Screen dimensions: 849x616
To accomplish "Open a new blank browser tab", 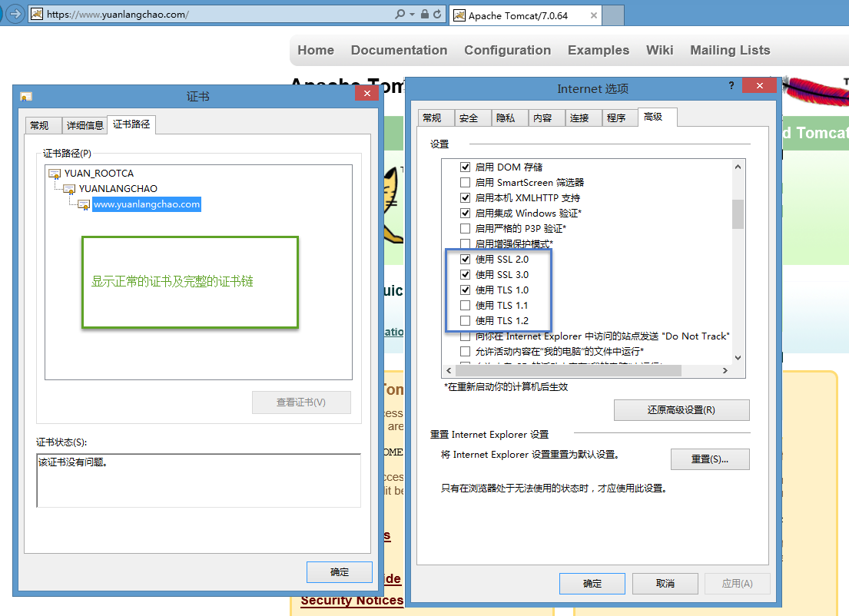I will tap(613, 15).
